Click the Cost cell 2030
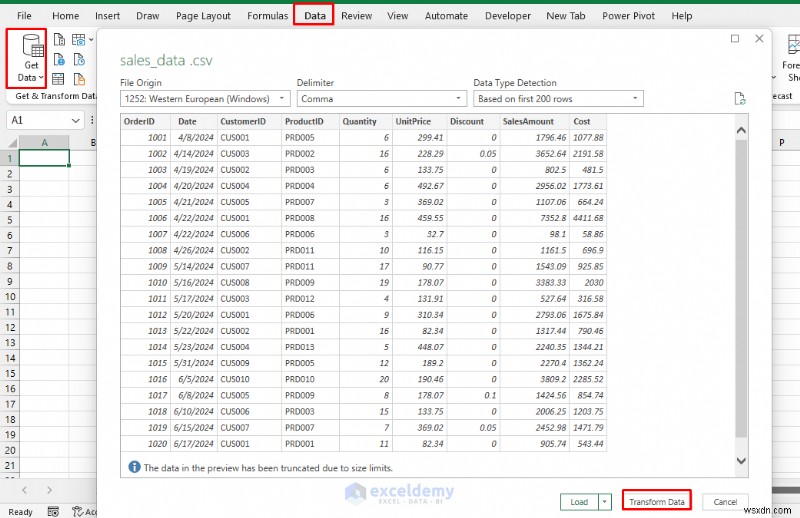This screenshot has height=518, width=800. coord(588,282)
